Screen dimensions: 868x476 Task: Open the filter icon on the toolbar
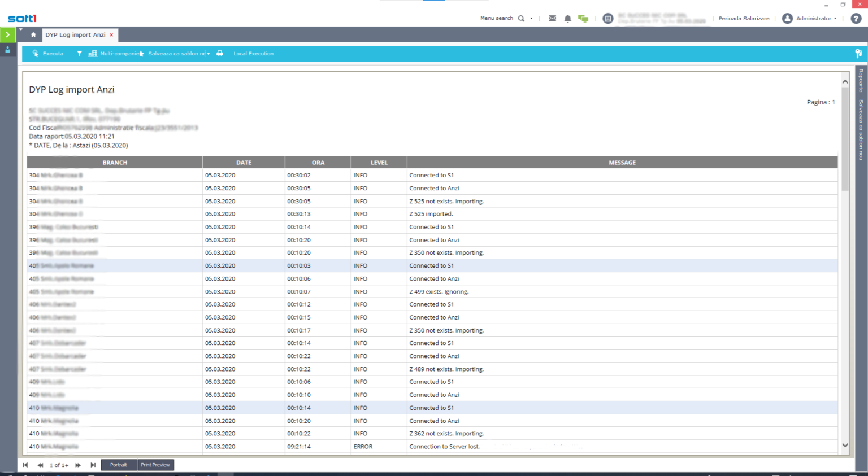click(79, 54)
